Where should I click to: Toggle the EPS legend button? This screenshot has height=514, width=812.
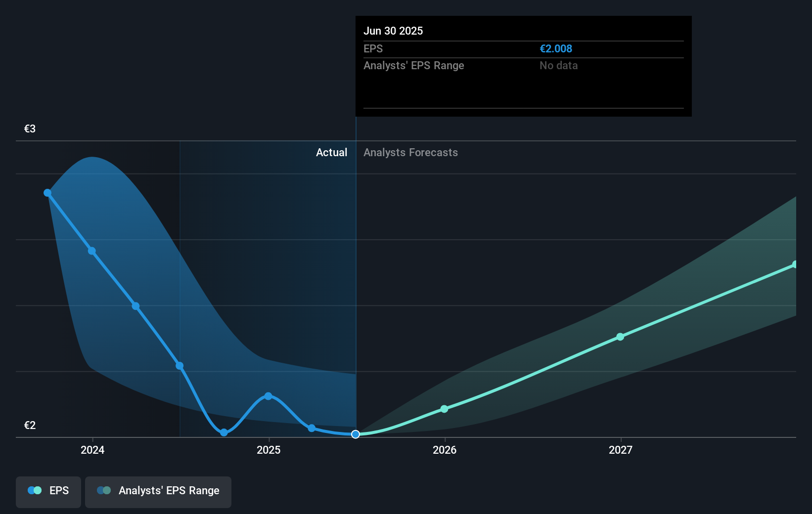point(48,492)
